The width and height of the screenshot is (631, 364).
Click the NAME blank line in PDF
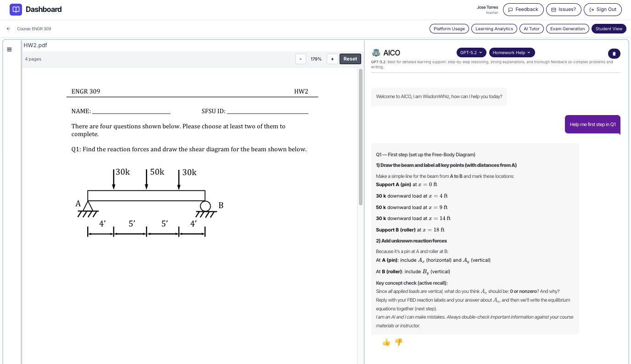pos(131,113)
